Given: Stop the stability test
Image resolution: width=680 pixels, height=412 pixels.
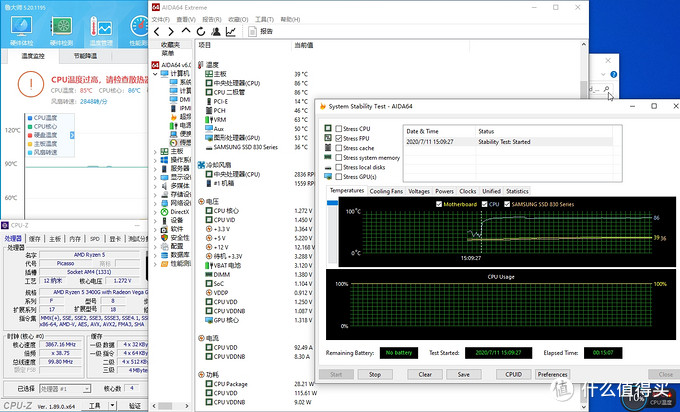Looking at the screenshot, I should (375, 374).
